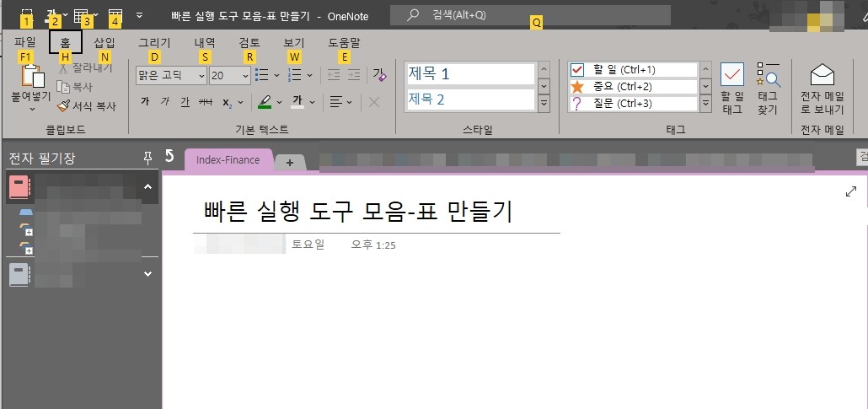Expand the gray notebook with its chevron
868x409 pixels.
click(x=147, y=274)
